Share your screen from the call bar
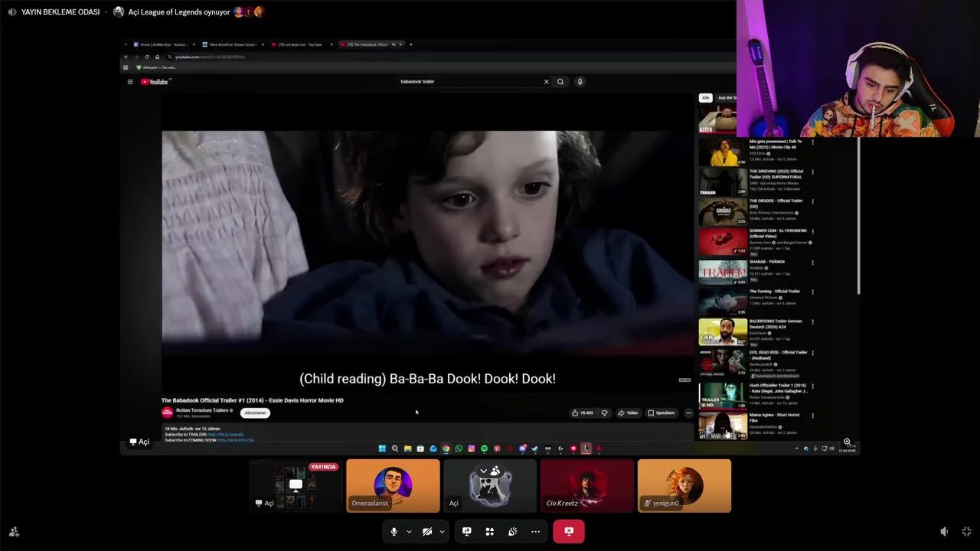 (466, 531)
